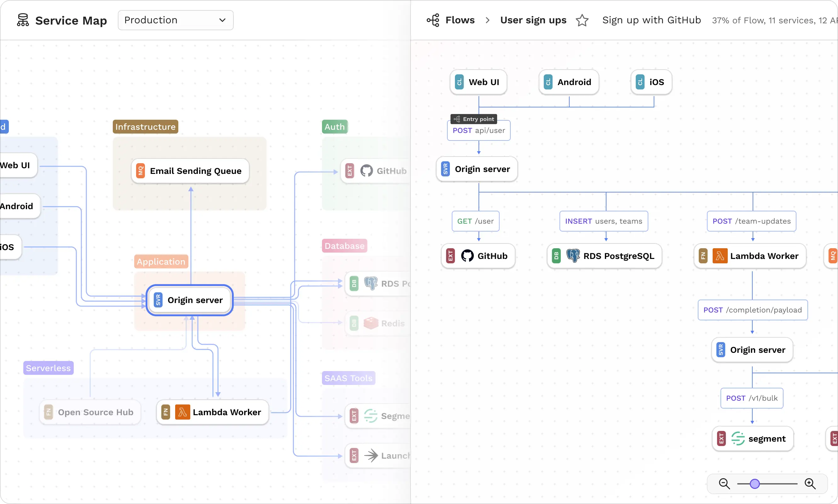Viewport: 838px width, 504px height.
Task: Click the zoom in magnifier icon
Action: click(x=811, y=483)
